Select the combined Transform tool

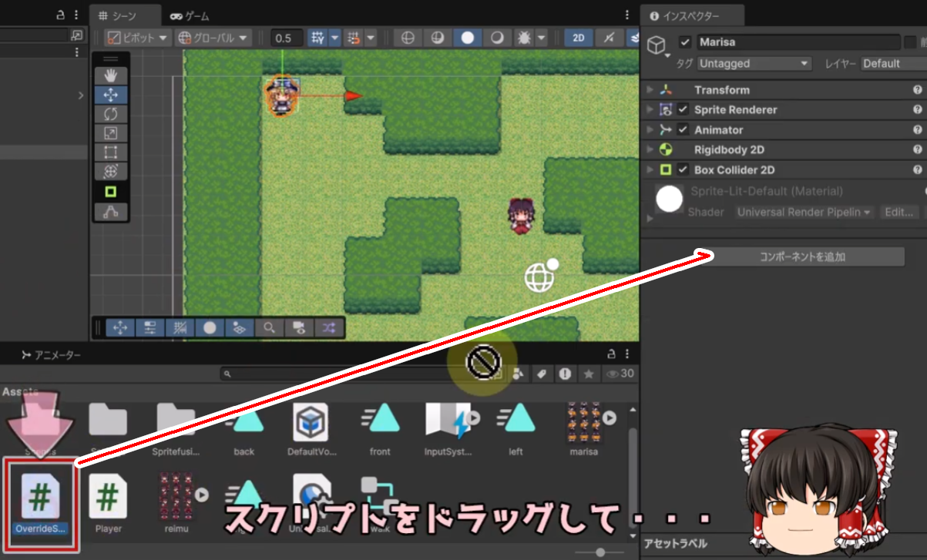(x=110, y=171)
